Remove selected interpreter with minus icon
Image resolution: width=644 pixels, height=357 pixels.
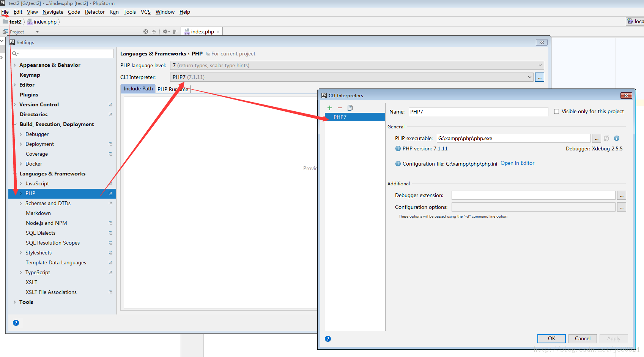pyautogui.click(x=340, y=108)
